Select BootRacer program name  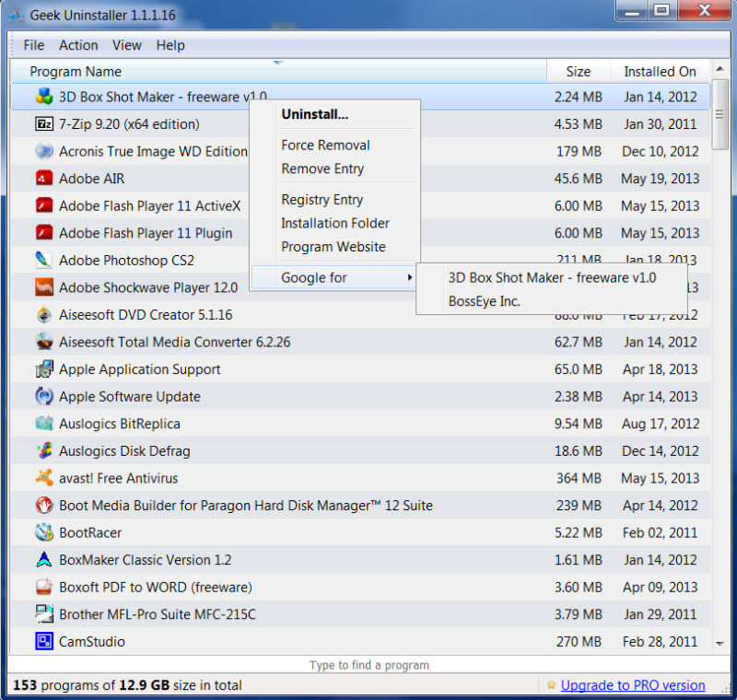(90, 532)
